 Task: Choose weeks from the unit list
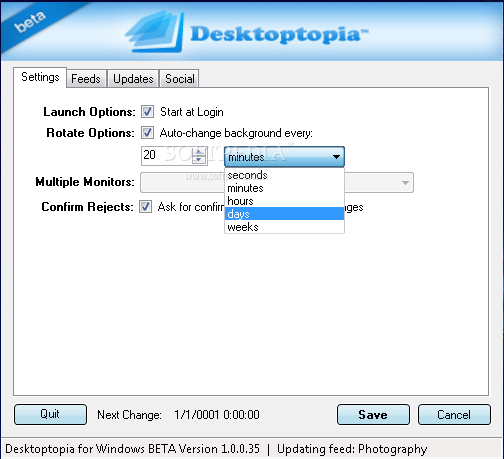coord(284,227)
